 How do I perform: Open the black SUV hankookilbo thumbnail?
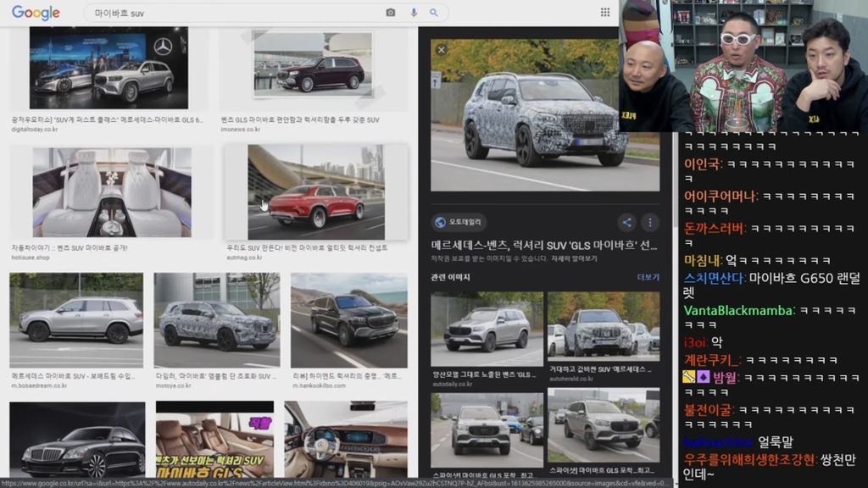tap(348, 319)
